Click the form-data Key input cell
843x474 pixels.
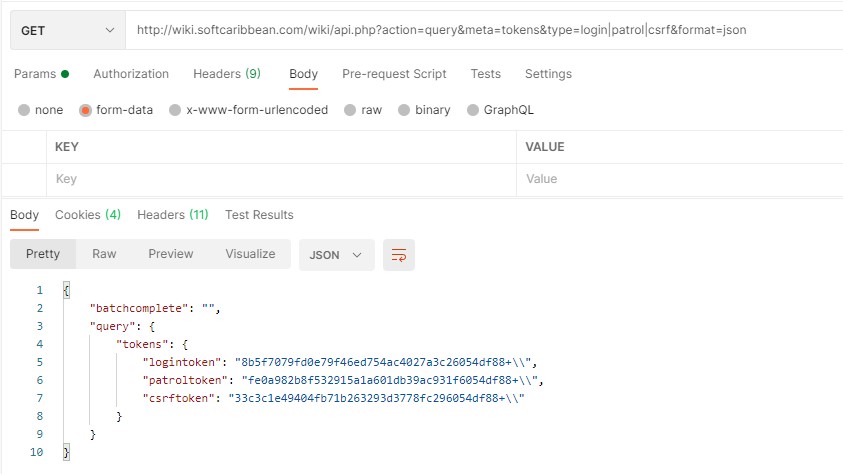tap(280, 179)
